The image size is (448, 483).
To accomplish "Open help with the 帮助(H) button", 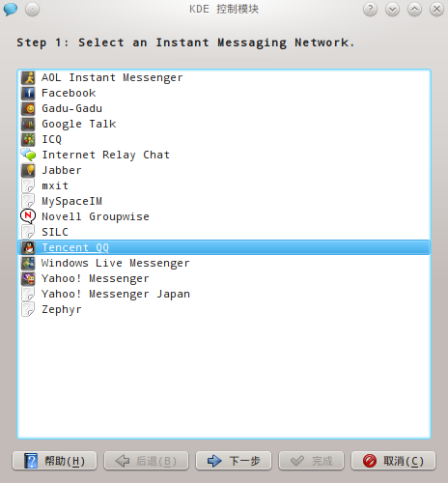I will click(55, 461).
